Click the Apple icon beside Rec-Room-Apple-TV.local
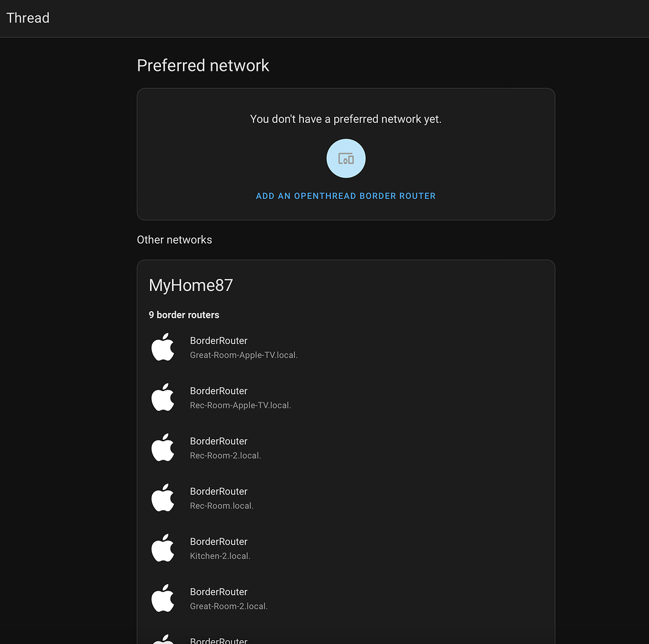This screenshot has height=644, width=649. (163, 397)
